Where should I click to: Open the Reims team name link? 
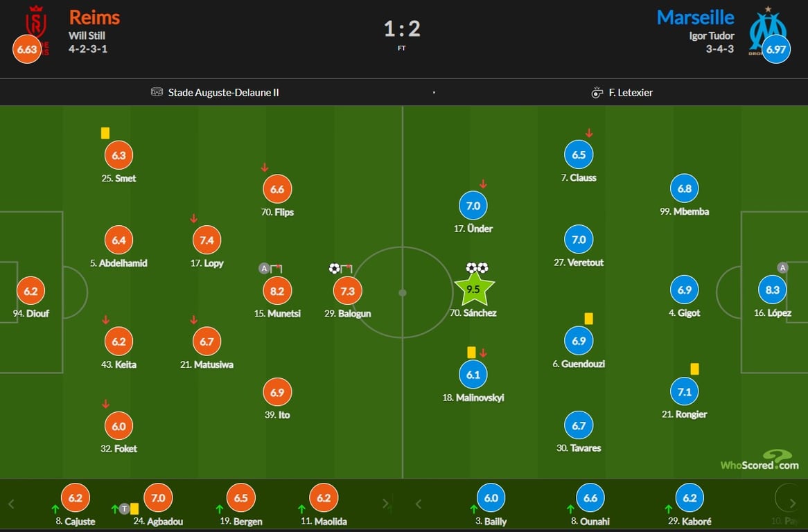94,17
